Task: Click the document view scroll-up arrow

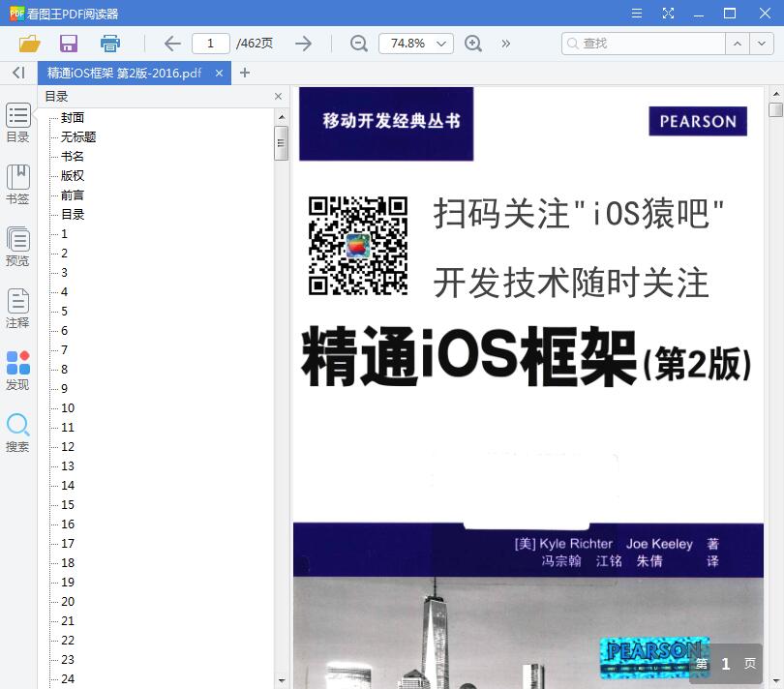Action: (x=775, y=94)
